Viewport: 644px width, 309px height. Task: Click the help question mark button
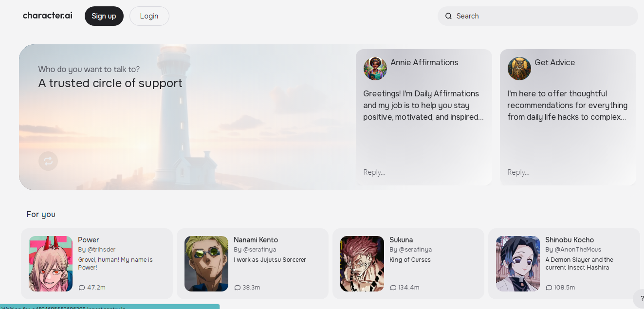click(642, 299)
